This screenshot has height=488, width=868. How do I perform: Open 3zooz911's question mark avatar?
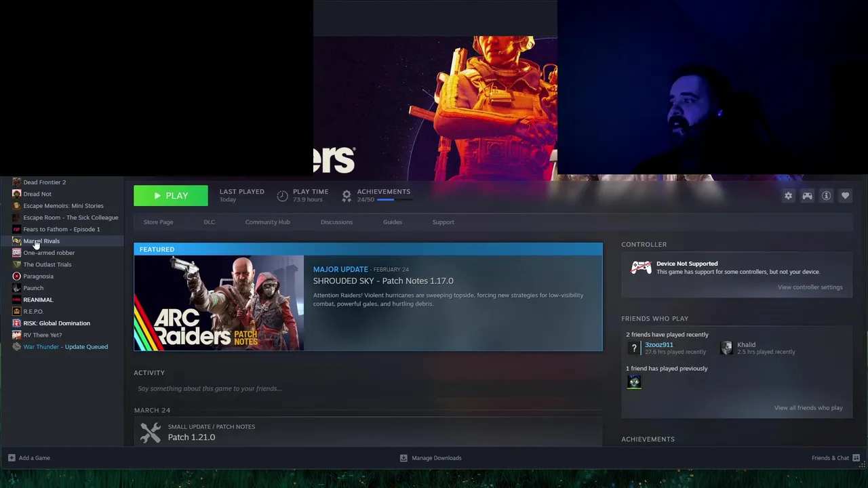coord(634,348)
